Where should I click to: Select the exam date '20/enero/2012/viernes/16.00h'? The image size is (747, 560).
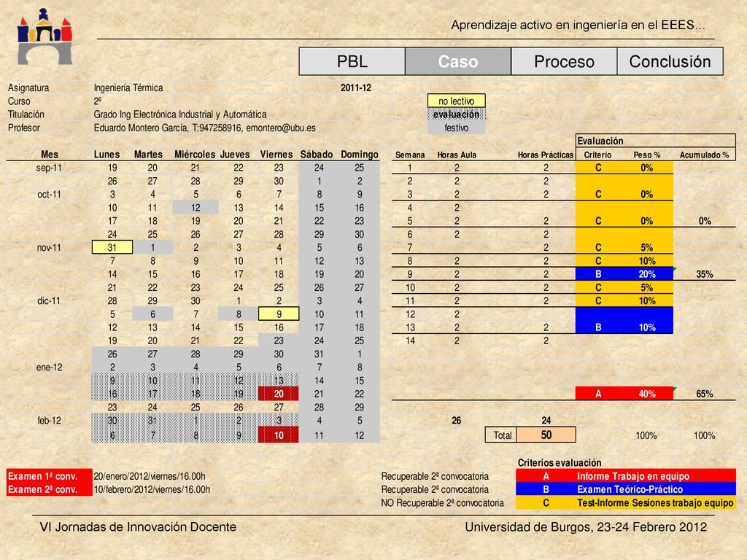(x=150, y=476)
